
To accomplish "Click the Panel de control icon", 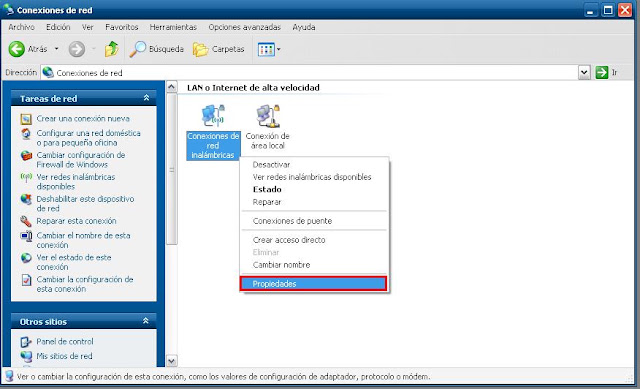I will (x=26, y=342).
